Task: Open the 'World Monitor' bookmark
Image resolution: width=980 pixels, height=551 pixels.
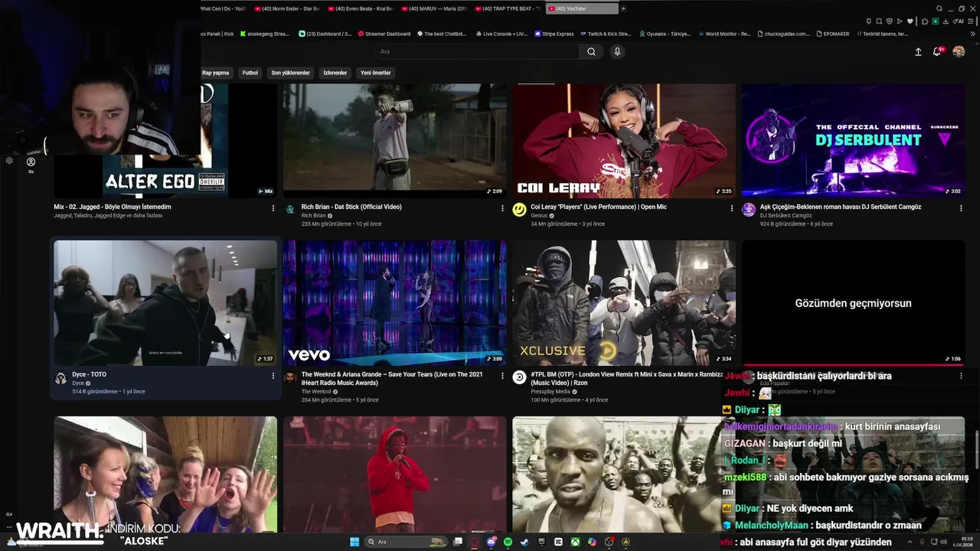Action: [724, 34]
